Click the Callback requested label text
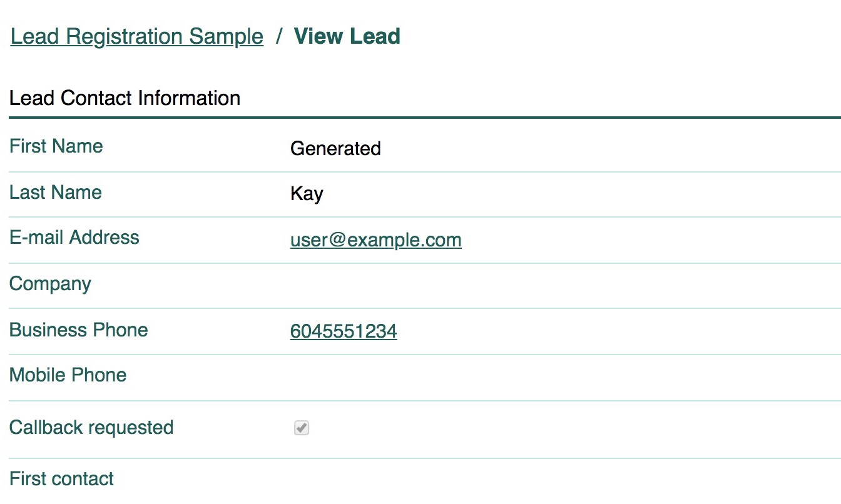Screen dimensions: 841x504 91,428
